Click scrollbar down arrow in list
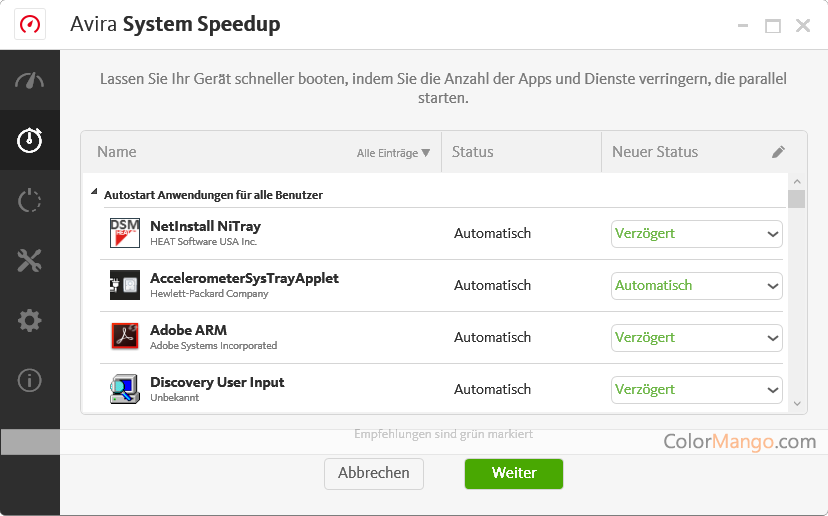 797,404
